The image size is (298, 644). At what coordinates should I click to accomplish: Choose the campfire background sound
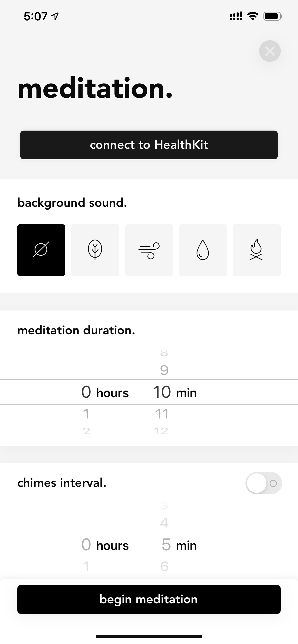pyautogui.click(x=257, y=250)
